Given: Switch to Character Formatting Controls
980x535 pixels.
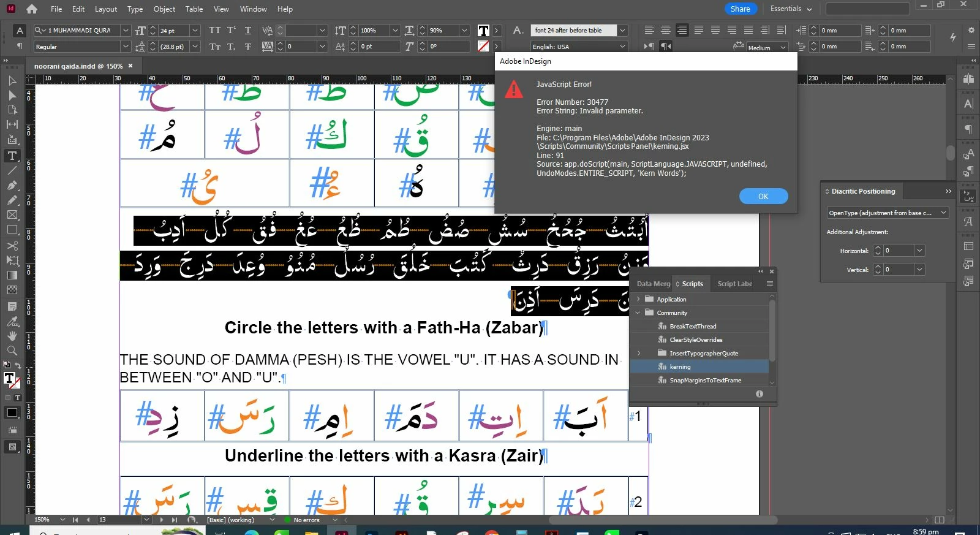Looking at the screenshot, I should coord(20,30).
